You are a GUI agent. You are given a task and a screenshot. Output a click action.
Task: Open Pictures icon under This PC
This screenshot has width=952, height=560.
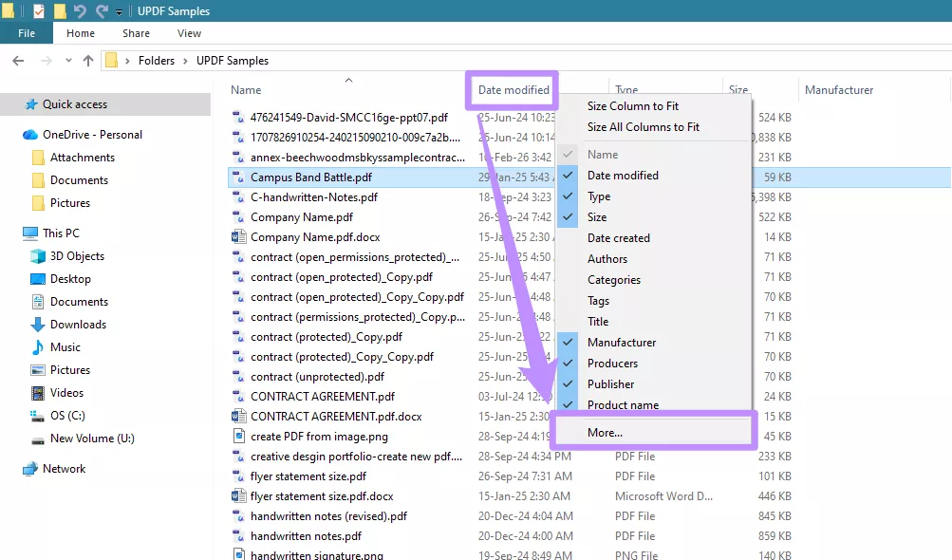pyautogui.click(x=38, y=370)
